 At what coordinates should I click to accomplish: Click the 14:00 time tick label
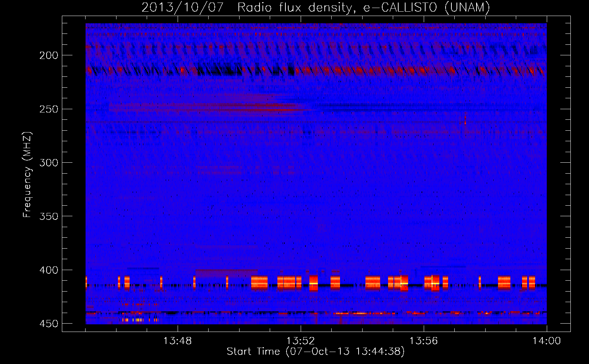coord(547,341)
